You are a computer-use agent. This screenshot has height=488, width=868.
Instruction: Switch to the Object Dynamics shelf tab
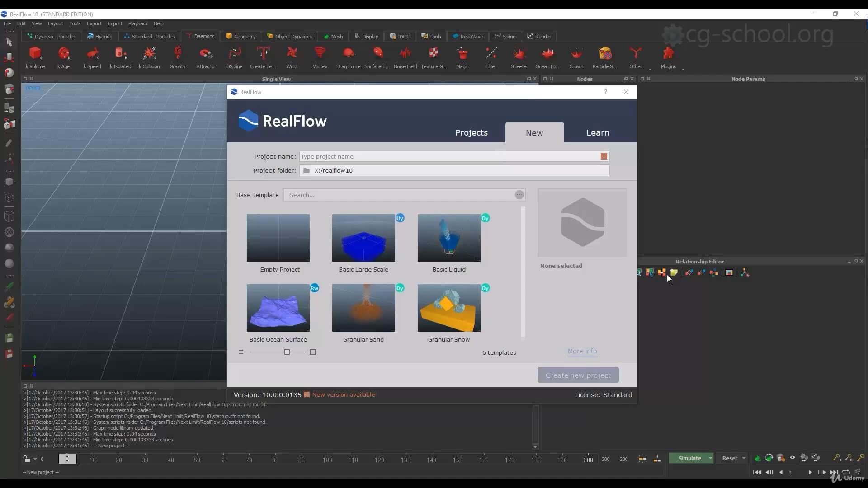[289, 36]
